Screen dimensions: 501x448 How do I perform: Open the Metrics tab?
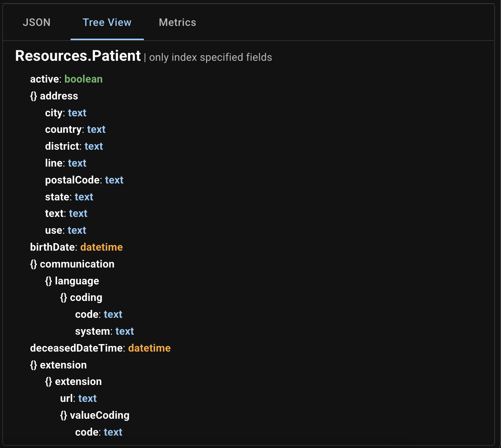click(x=177, y=23)
